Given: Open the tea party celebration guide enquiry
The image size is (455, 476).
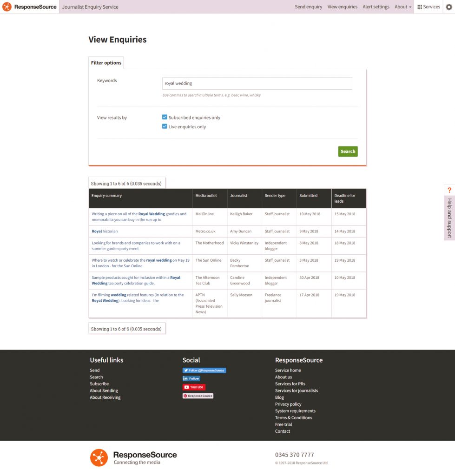Looking at the screenshot, I should [x=136, y=280].
